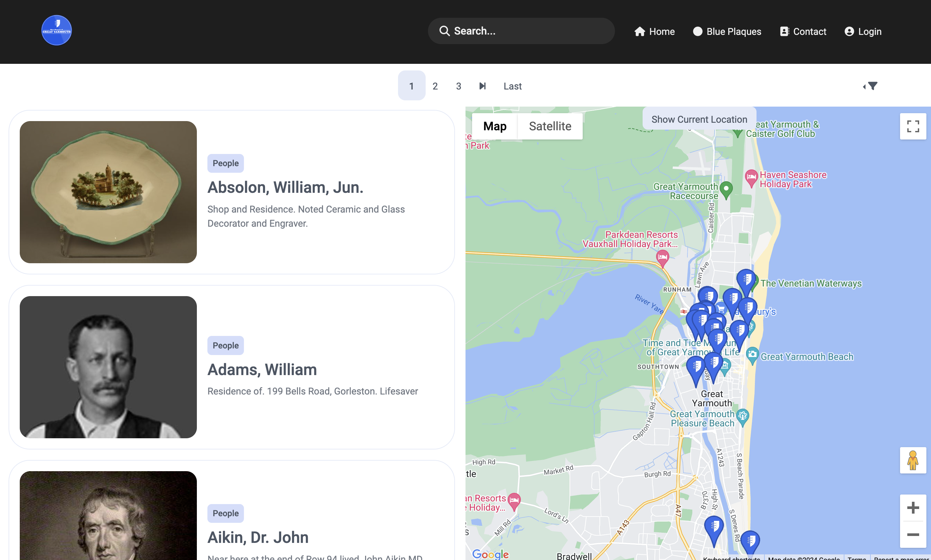Click the Blue Plaques circle icon
Image resolution: width=931 pixels, height=560 pixels.
point(698,31)
